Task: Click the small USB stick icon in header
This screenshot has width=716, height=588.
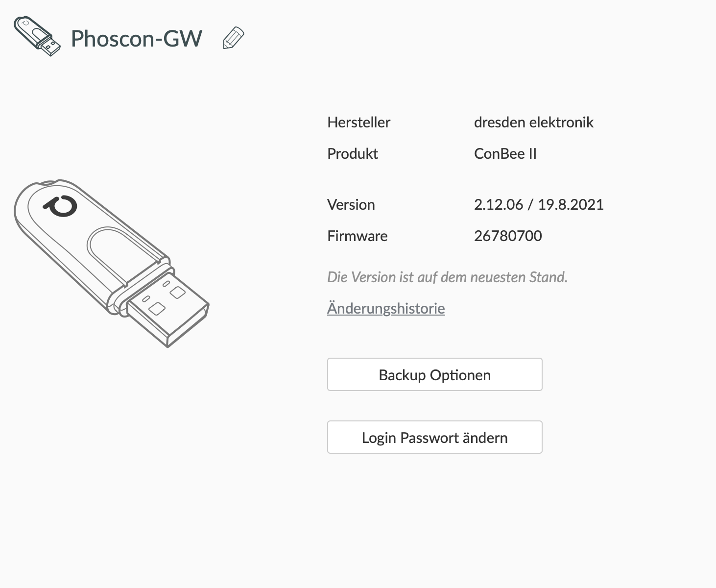Action: coord(37,36)
